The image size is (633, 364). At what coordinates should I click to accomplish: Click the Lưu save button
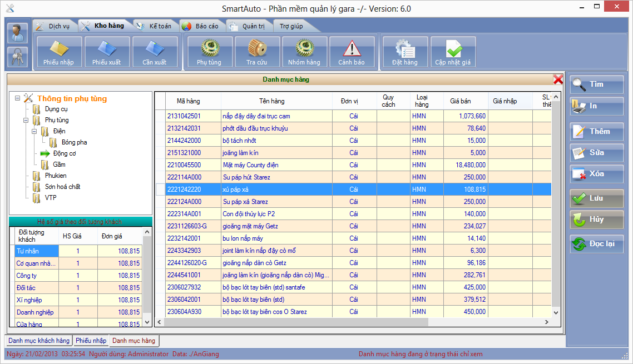point(597,198)
